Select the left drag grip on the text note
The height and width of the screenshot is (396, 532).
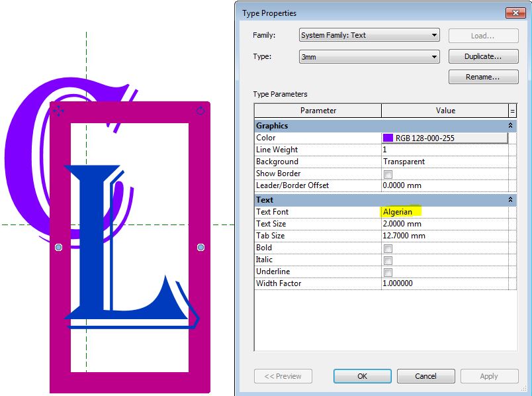coord(58,247)
